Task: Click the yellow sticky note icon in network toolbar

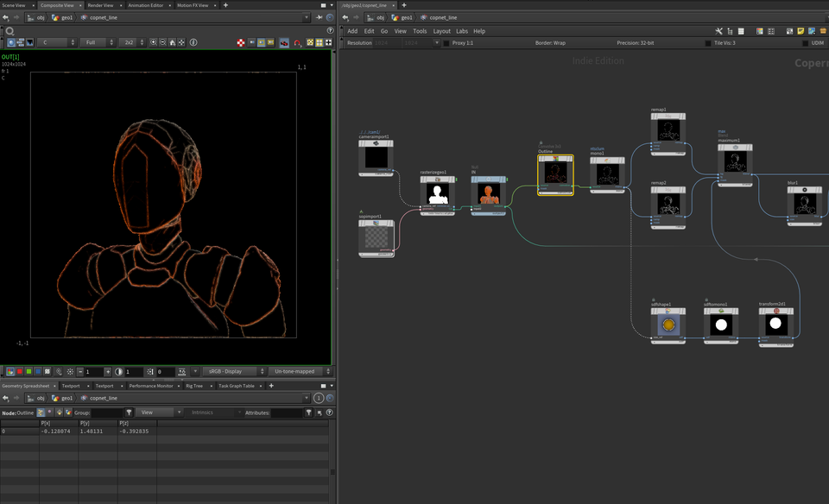Action: 801,31
